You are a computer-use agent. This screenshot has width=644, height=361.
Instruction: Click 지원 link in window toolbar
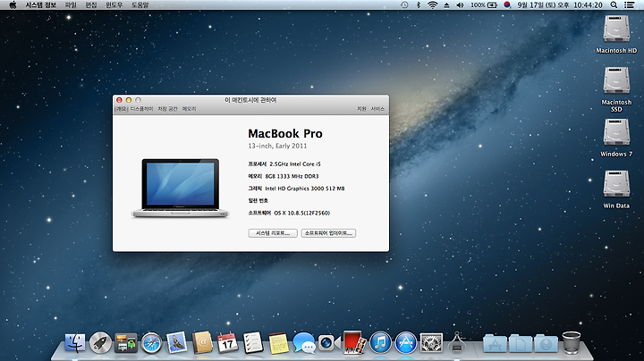[361, 109]
